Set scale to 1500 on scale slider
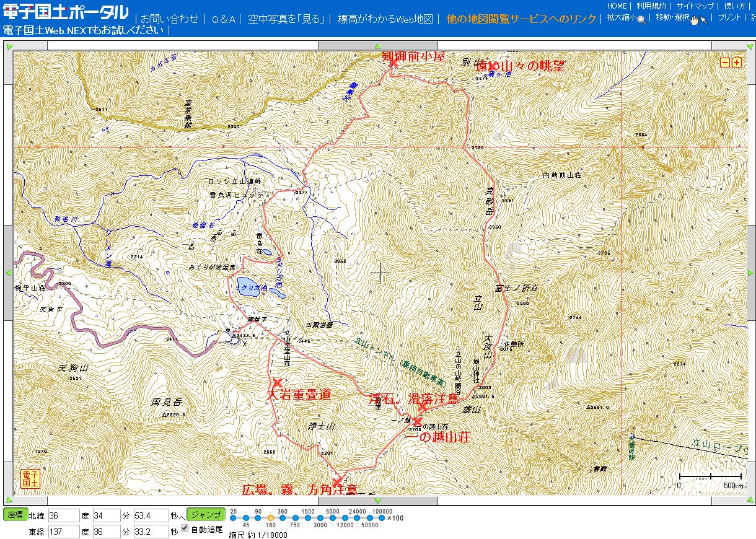Image resolution: width=756 pixels, height=539 pixels. pyautogui.click(x=307, y=517)
